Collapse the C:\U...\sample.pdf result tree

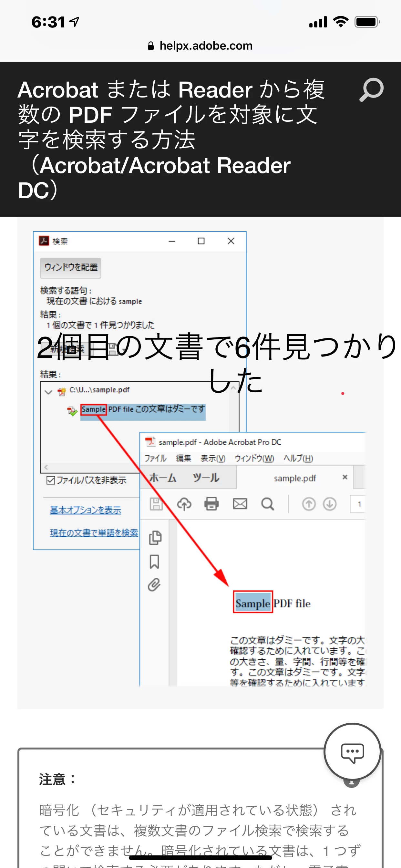click(x=48, y=392)
